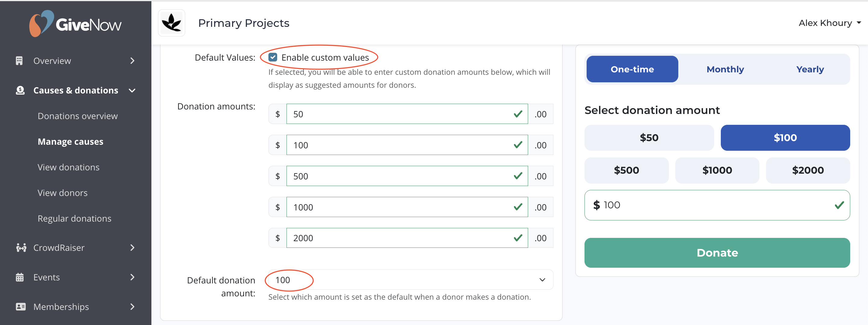Uncheck Enable custom values checkbox
The image size is (868, 325).
coord(273,57)
